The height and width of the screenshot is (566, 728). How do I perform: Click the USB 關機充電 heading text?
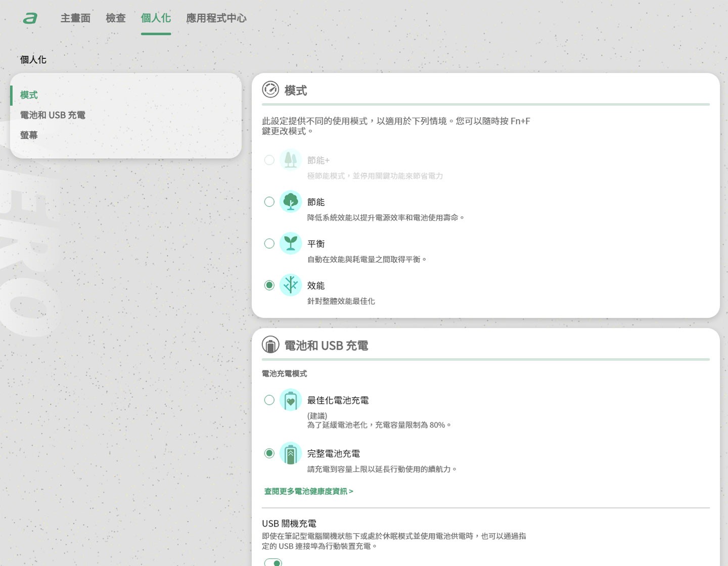[x=289, y=524]
